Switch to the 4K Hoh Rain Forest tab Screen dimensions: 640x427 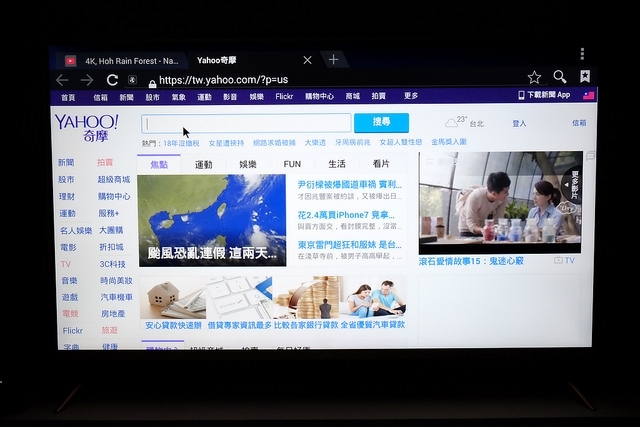pos(122,61)
